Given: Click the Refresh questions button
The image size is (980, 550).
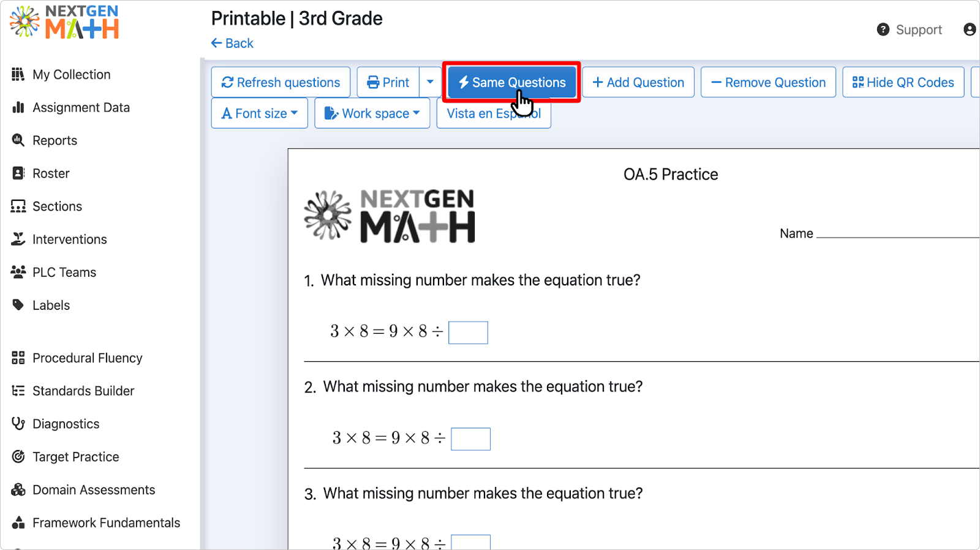Looking at the screenshot, I should (x=281, y=82).
